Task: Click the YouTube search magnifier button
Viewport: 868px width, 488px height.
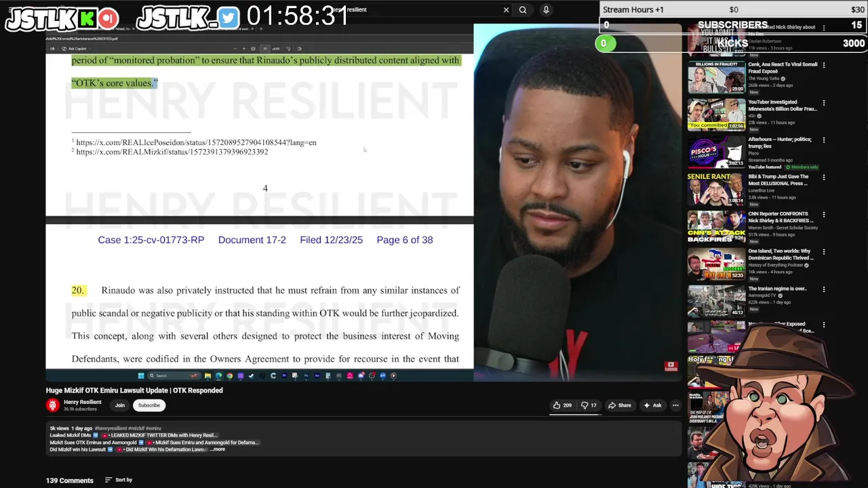Action: point(523,9)
